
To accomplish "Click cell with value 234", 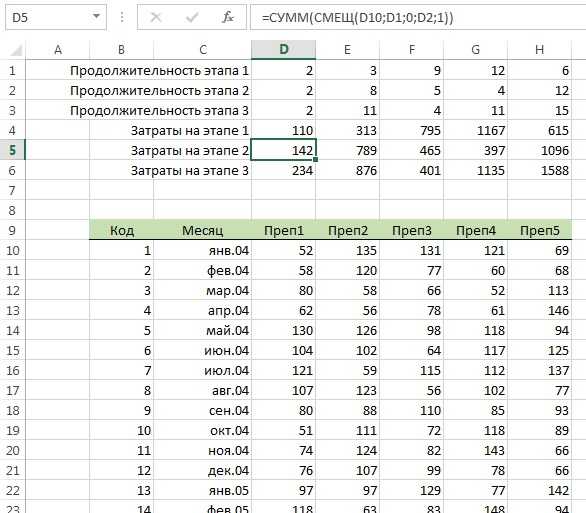I will click(284, 170).
